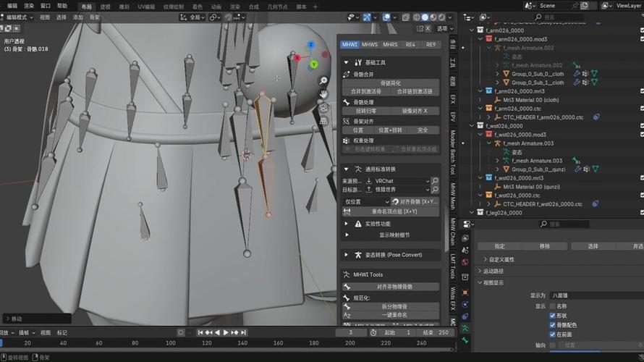The height and width of the screenshot is (362, 644).
Task: Click search icon next to VRChat source preset
Action: pyautogui.click(x=435, y=181)
